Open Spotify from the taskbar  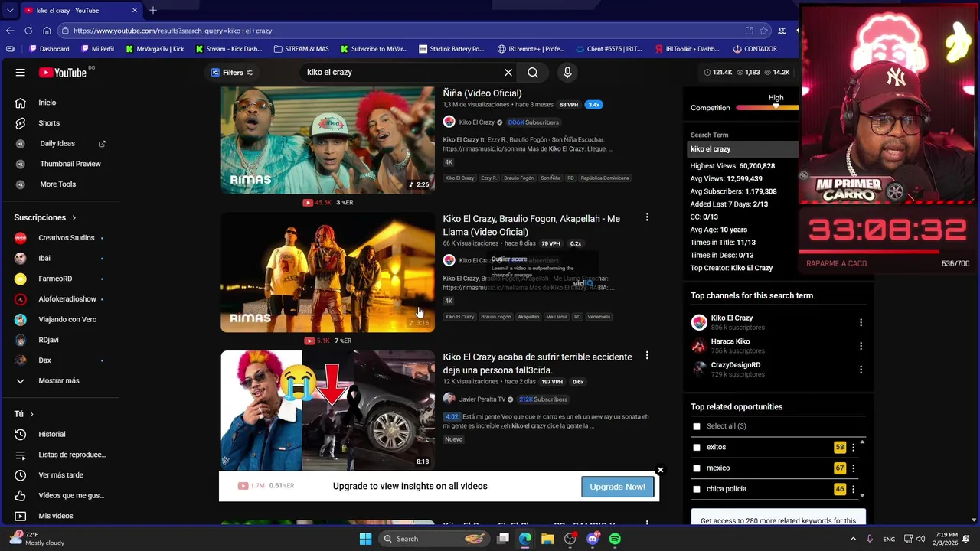tap(615, 539)
